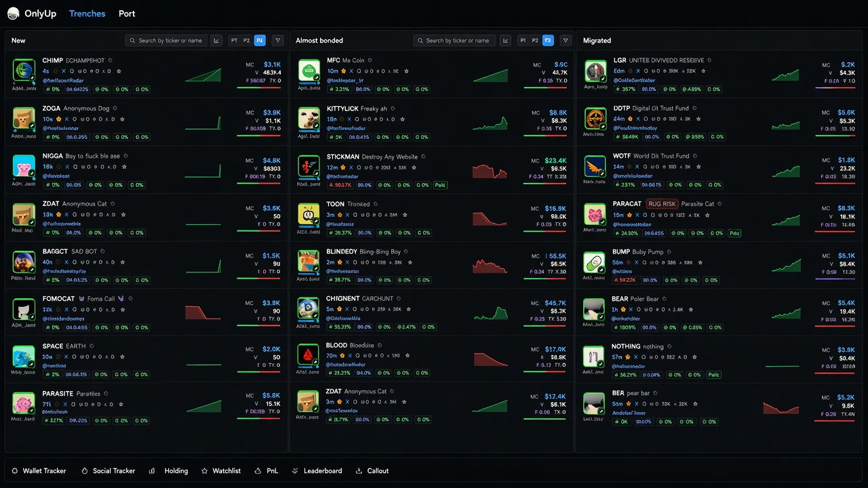Open the FOMOCAT token avatar

24,309
